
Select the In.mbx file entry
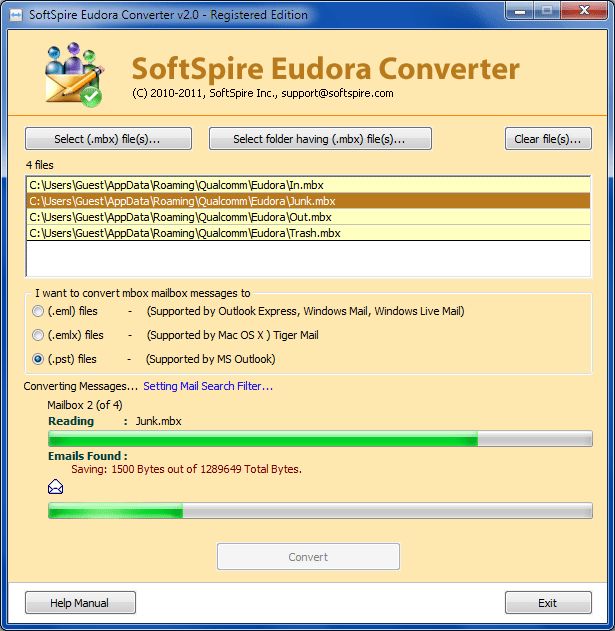coord(308,185)
